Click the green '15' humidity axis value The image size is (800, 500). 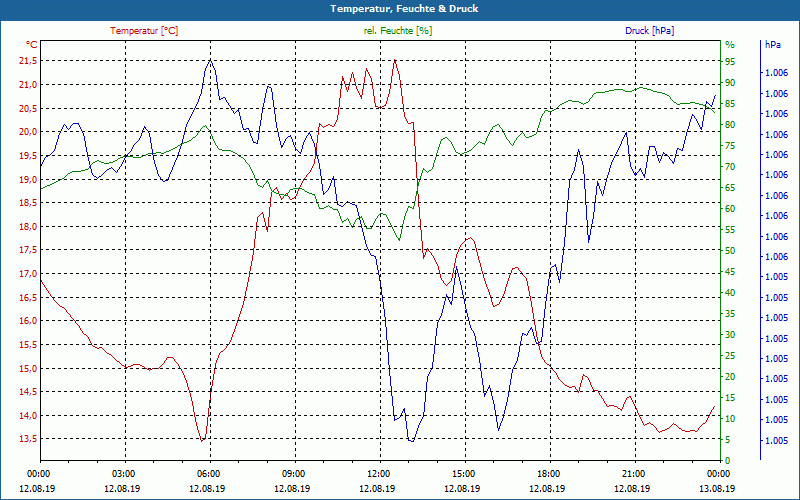(x=730, y=398)
